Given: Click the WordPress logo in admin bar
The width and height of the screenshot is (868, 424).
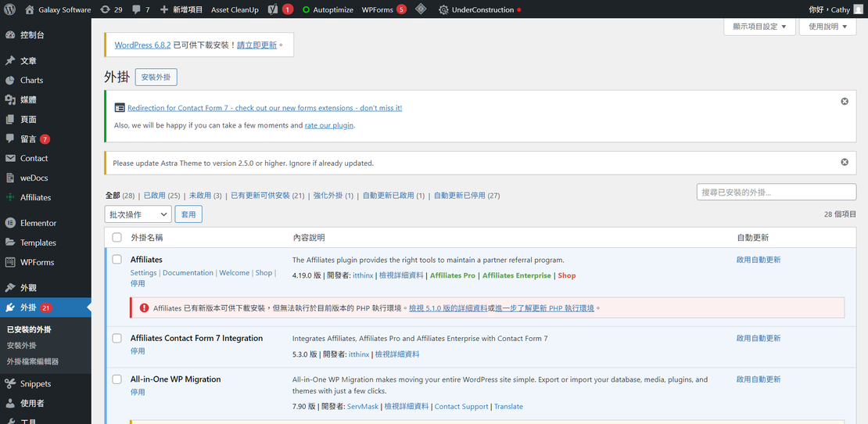Looking at the screenshot, I should [x=10, y=10].
